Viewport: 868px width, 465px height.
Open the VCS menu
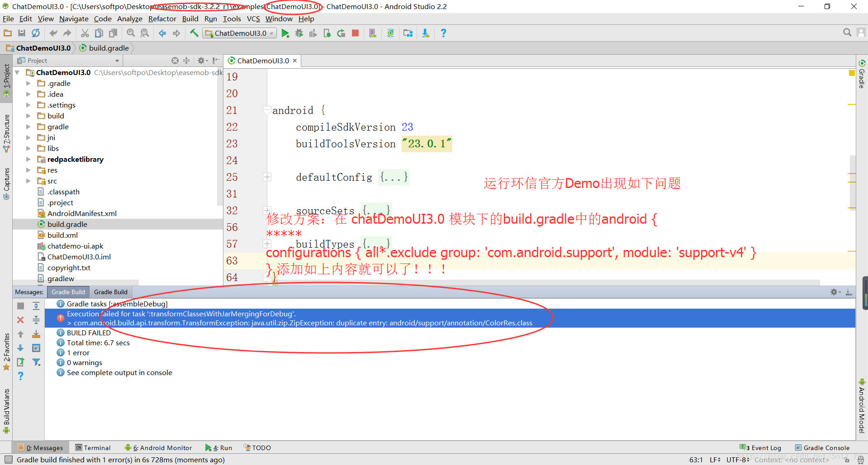pyautogui.click(x=253, y=19)
